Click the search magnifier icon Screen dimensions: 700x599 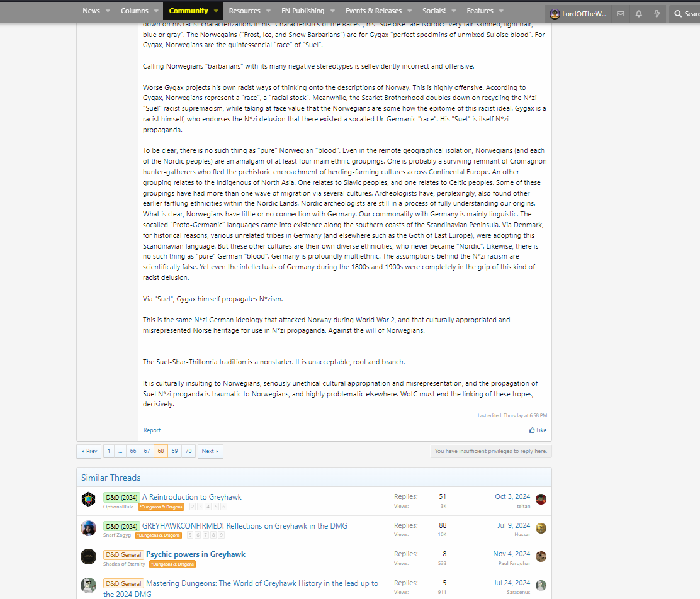[678, 14]
